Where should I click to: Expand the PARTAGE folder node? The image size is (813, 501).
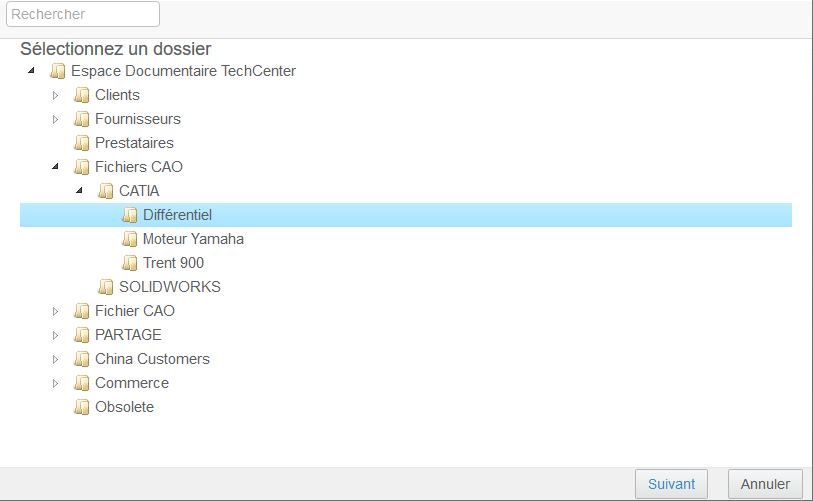(55, 335)
